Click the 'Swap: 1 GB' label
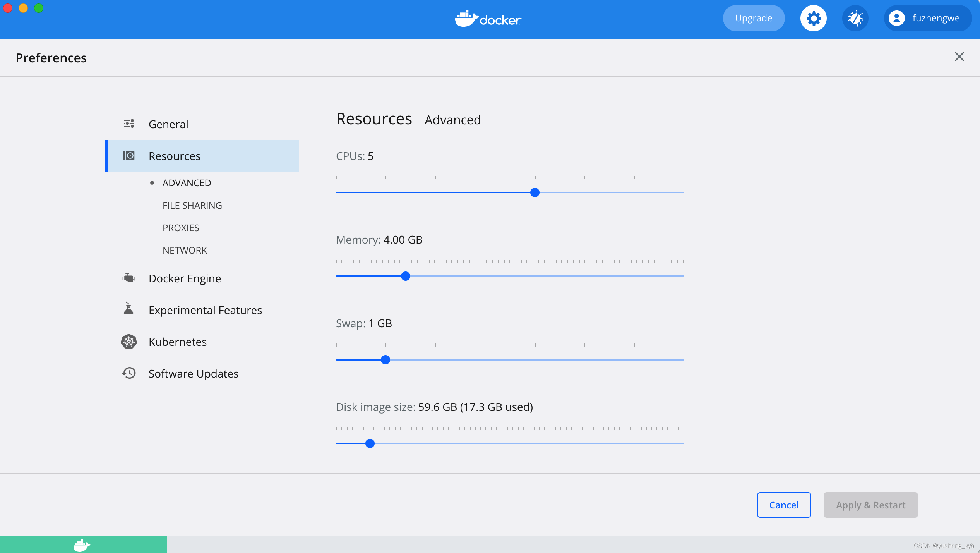This screenshot has width=980, height=553. click(364, 323)
